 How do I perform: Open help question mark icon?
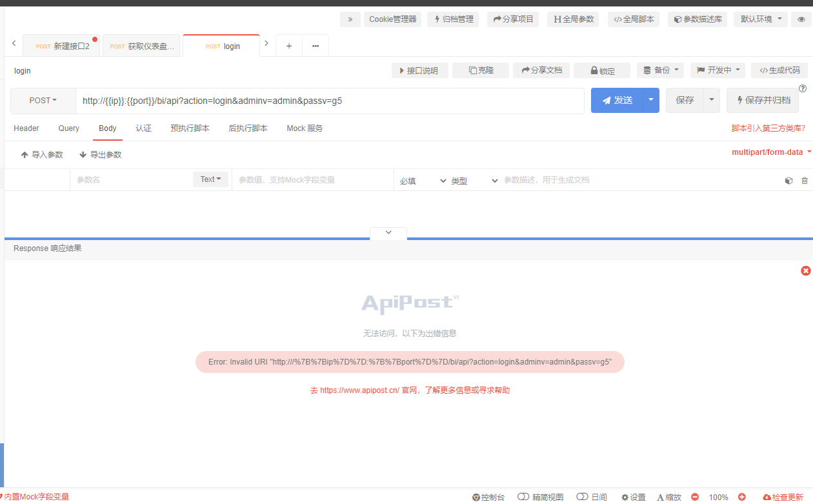[x=803, y=88]
